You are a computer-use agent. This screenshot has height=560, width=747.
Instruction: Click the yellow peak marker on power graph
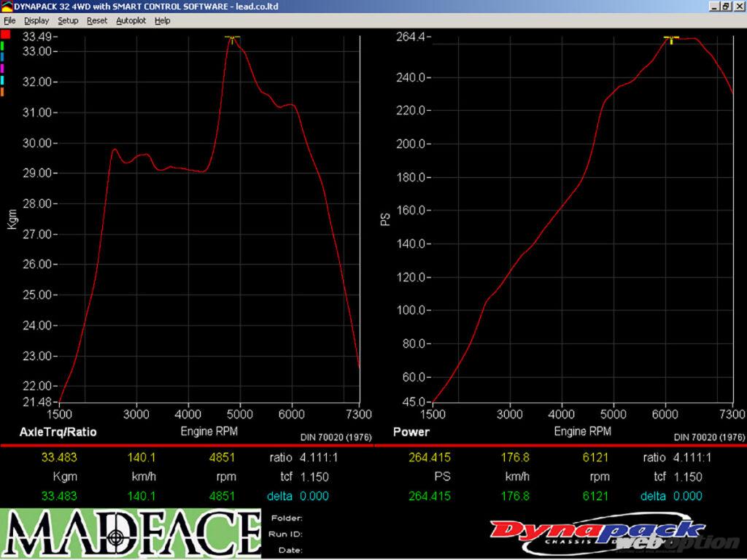[671, 38]
